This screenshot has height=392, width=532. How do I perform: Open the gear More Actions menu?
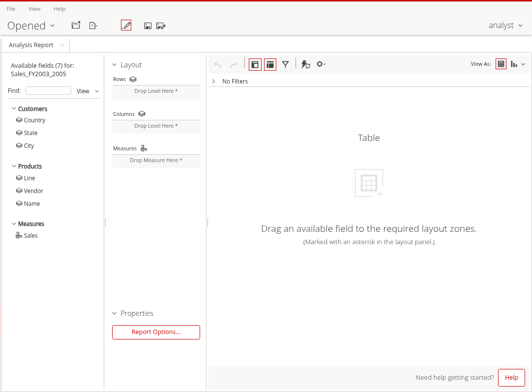(321, 64)
